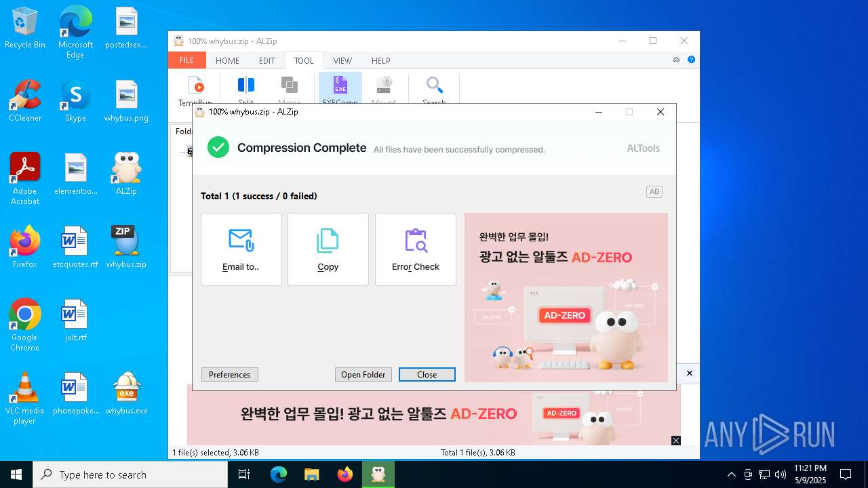Close the Compression Complete dialog window

[x=660, y=112]
